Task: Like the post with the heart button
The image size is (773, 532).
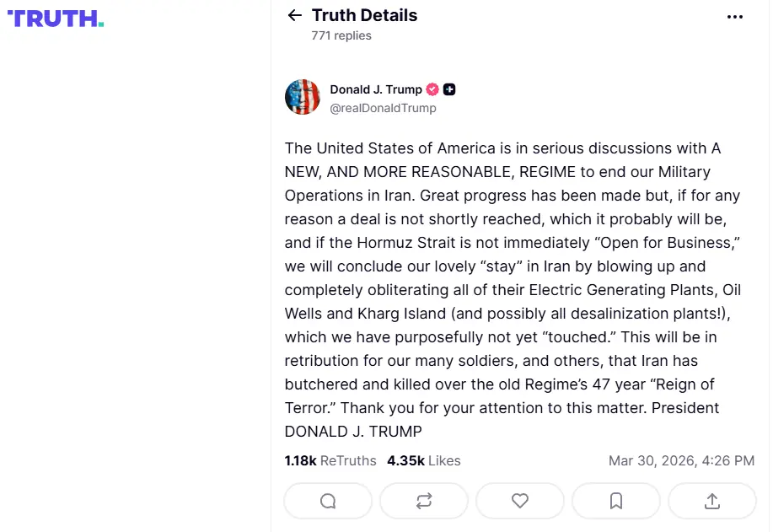Action: [520, 501]
